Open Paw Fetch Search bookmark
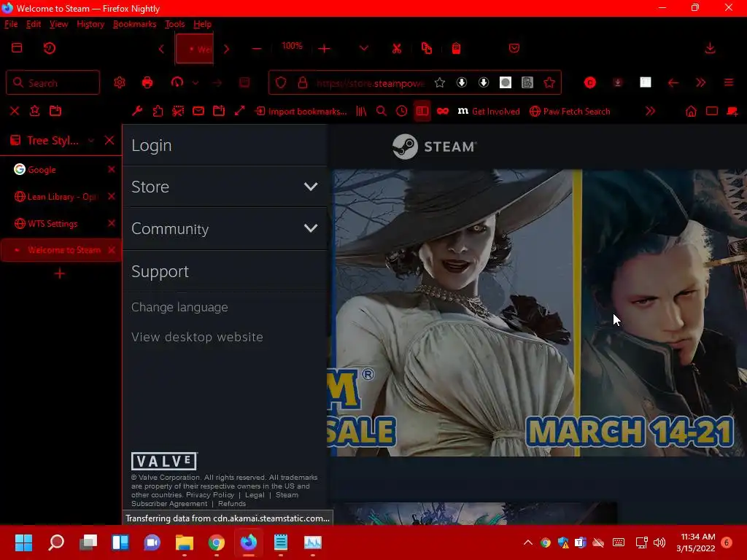747x560 pixels. click(570, 112)
